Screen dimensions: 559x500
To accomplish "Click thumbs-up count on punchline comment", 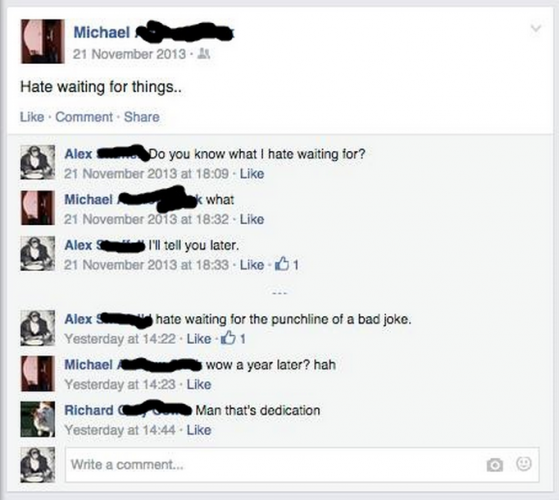I will pos(233,338).
